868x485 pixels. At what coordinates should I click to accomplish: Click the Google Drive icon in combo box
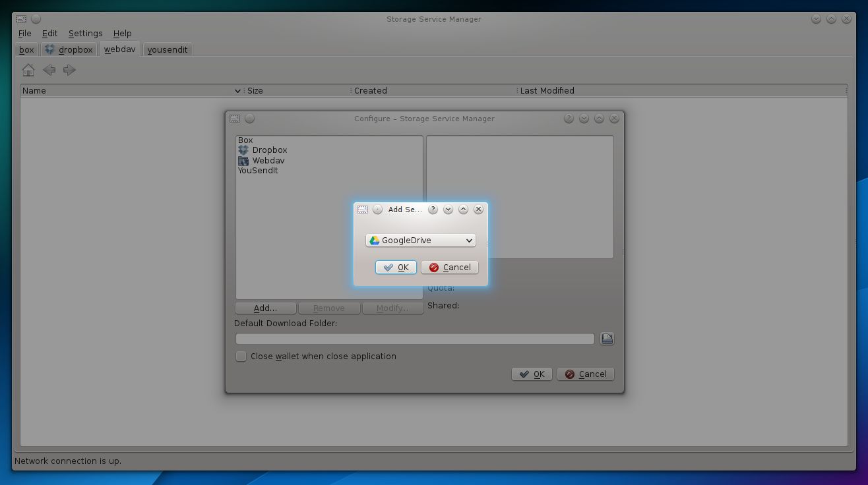tap(374, 241)
